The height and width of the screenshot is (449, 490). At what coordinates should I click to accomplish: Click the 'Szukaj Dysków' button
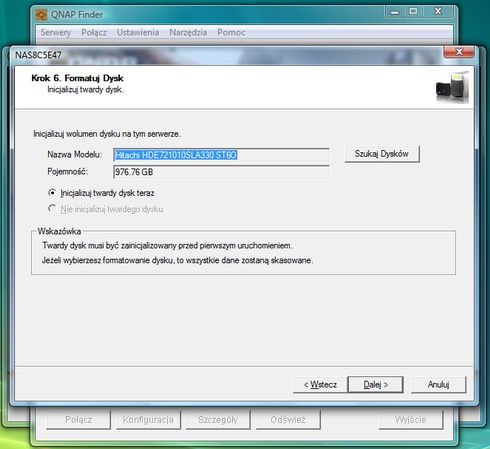click(382, 154)
